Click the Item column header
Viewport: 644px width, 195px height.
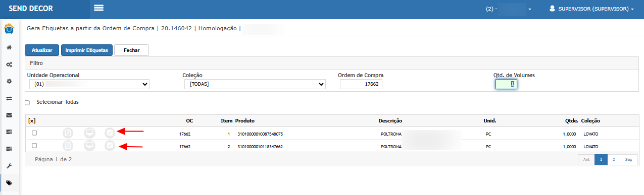point(227,121)
